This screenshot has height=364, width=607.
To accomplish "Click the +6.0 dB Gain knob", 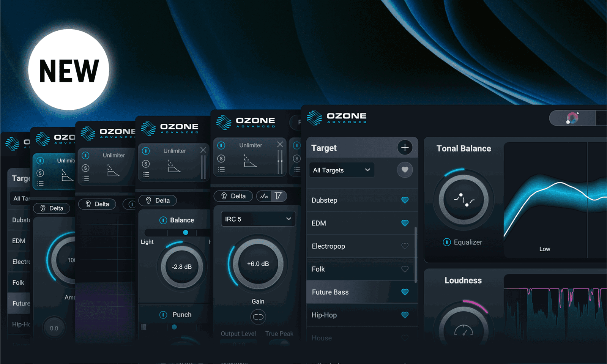I will tap(258, 264).
